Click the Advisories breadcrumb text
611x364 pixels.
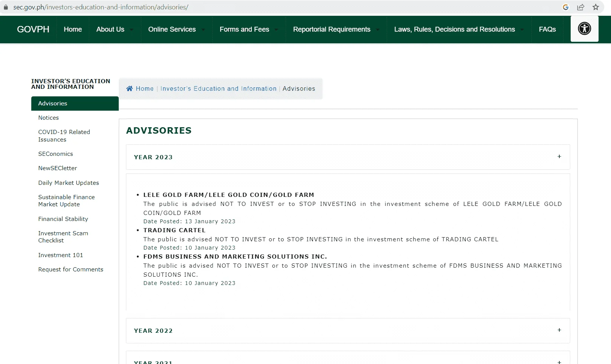299,88
